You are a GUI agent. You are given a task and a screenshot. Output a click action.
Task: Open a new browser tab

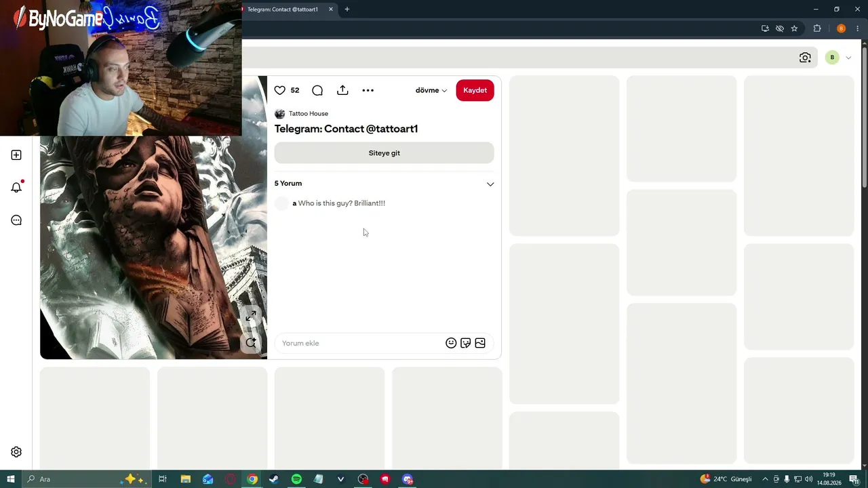347,9
